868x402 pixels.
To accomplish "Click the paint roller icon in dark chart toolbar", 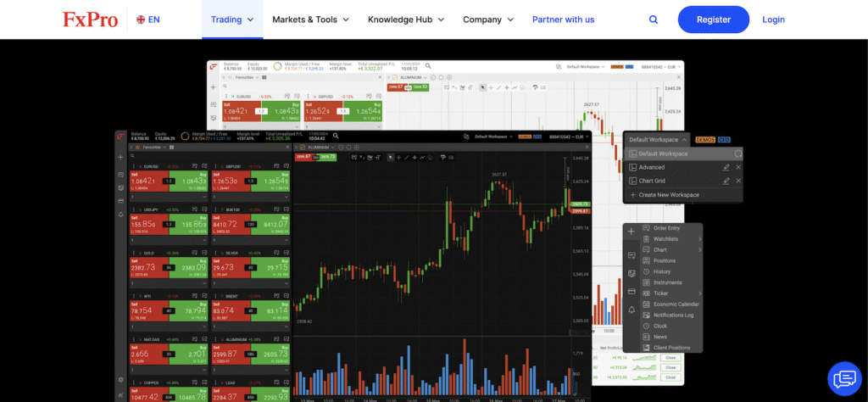I will [442, 157].
